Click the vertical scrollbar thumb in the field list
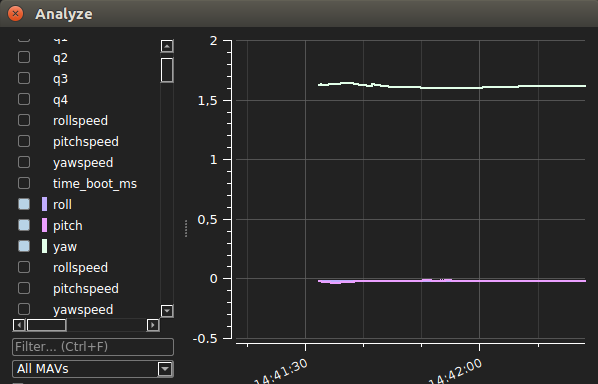The width and height of the screenshot is (598, 384). click(167, 70)
